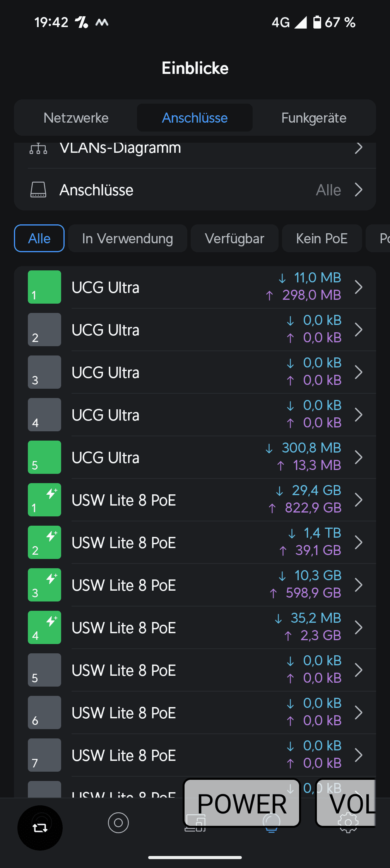Tap the 11,0 MB download value
Screen dimensions: 390x868
pos(317,277)
